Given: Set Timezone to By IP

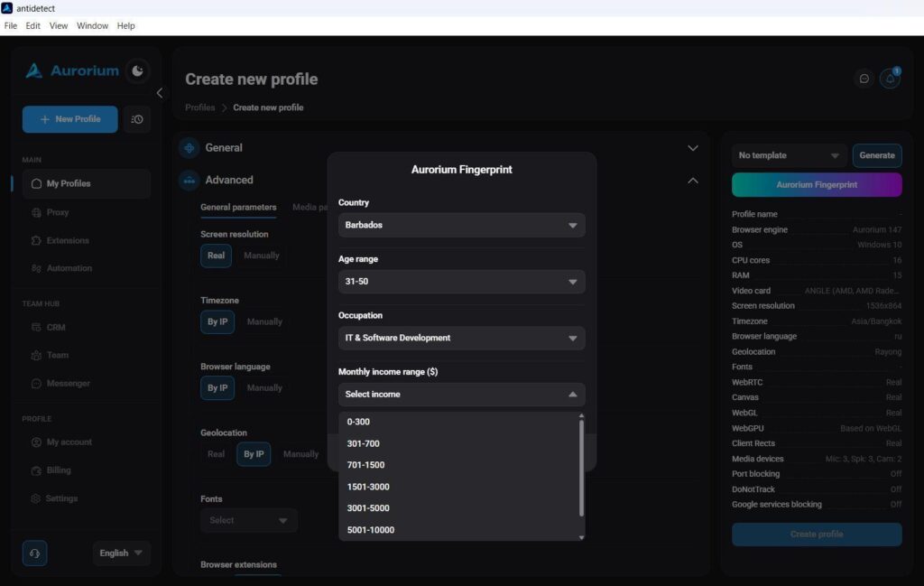Looking at the screenshot, I should 217,321.
